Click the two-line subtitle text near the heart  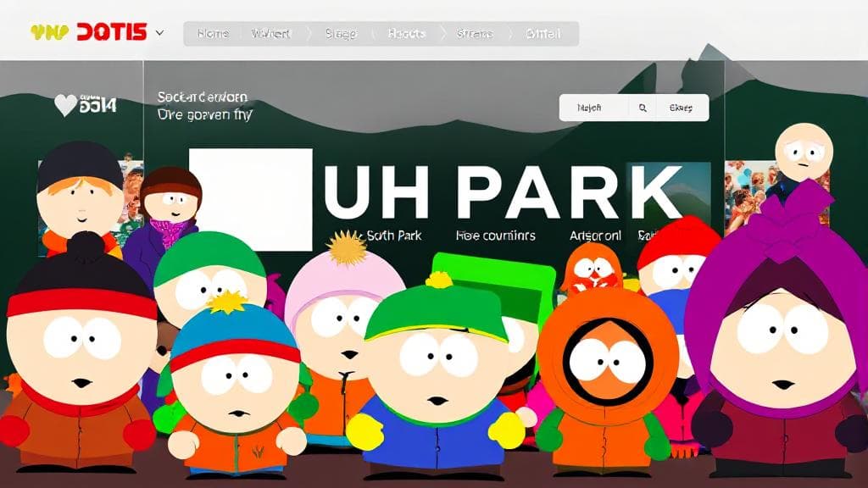tap(204, 106)
